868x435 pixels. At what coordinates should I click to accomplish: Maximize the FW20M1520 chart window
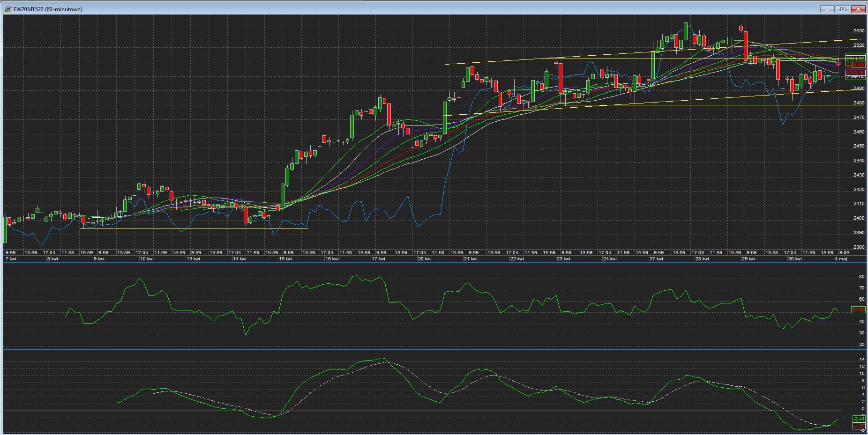pos(843,9)
